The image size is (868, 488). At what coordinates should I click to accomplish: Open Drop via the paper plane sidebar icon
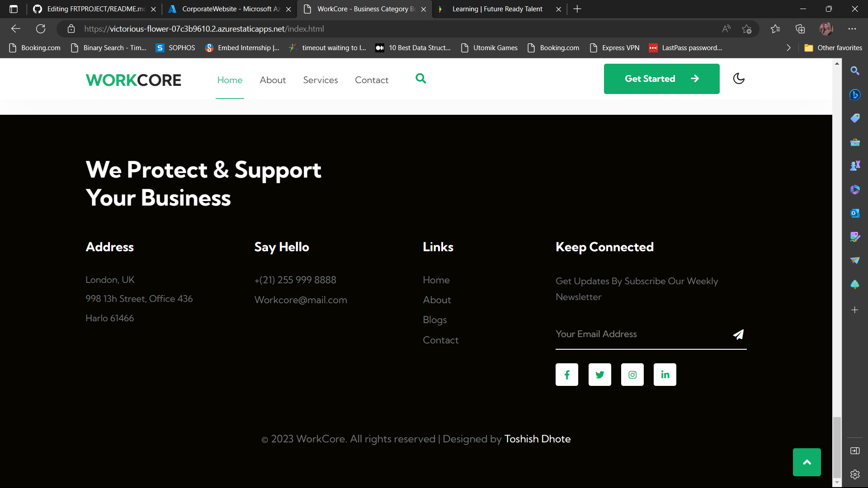855,261
